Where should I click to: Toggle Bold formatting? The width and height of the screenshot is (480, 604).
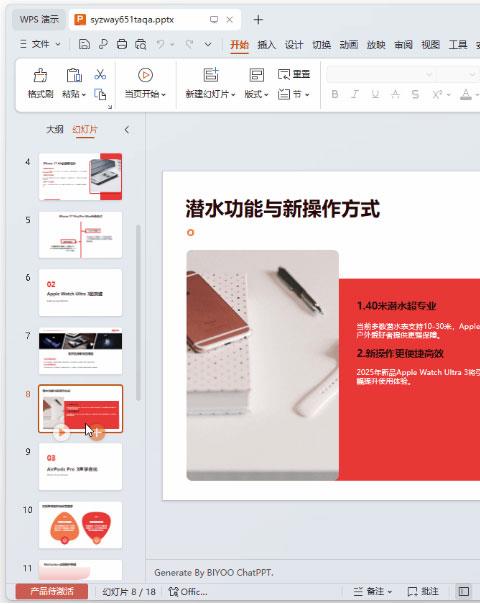(335, 94)
